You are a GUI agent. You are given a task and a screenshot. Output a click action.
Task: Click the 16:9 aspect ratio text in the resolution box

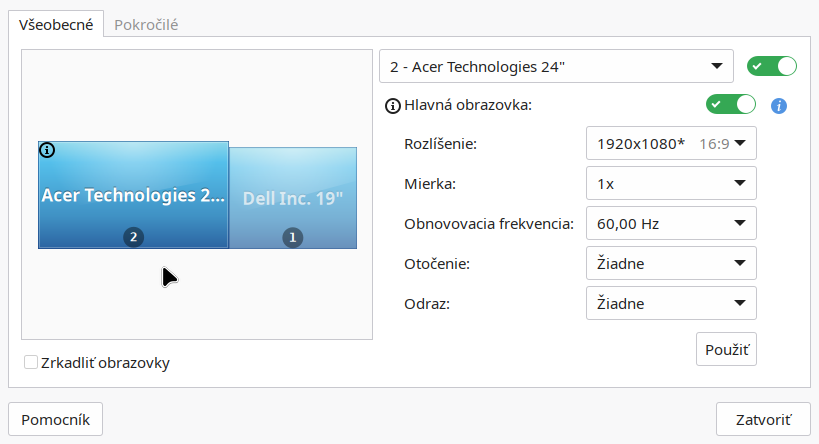[x=714, y=144]
